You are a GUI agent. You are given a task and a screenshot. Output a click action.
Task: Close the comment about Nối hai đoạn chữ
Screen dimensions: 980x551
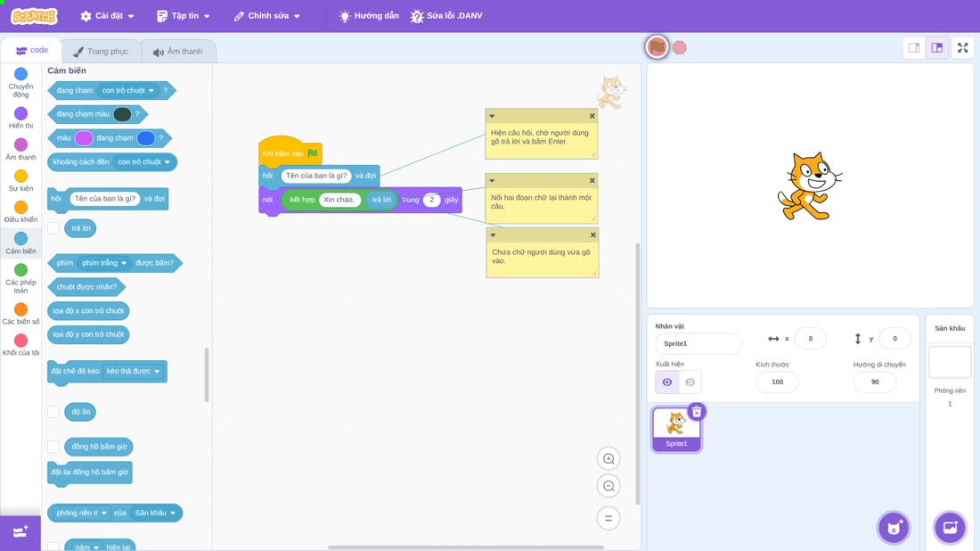592,181
